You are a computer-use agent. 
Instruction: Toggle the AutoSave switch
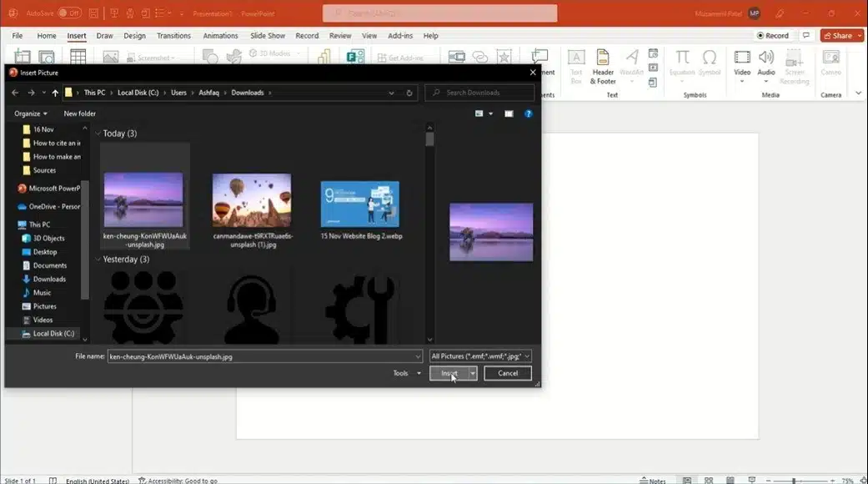click(x=69, y=13)
